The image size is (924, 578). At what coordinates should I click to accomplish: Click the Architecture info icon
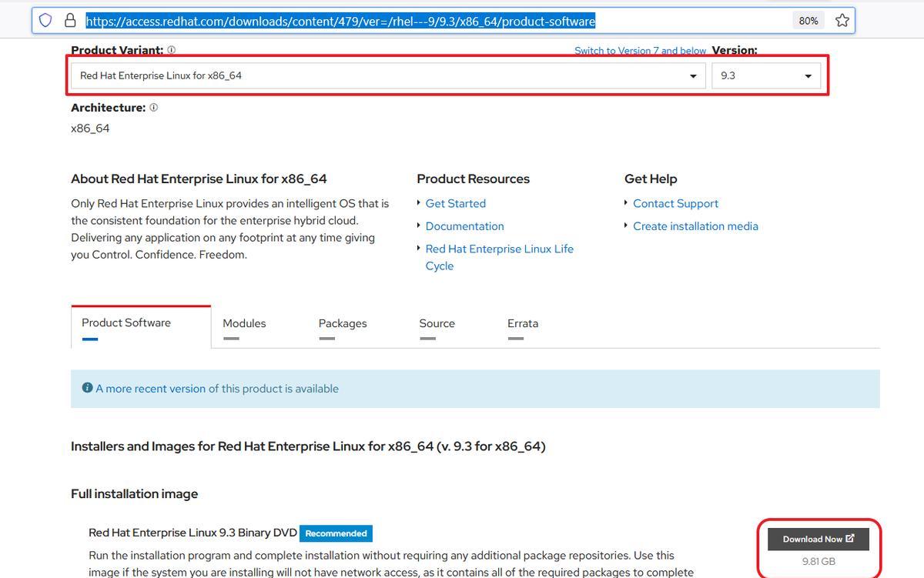153,108
